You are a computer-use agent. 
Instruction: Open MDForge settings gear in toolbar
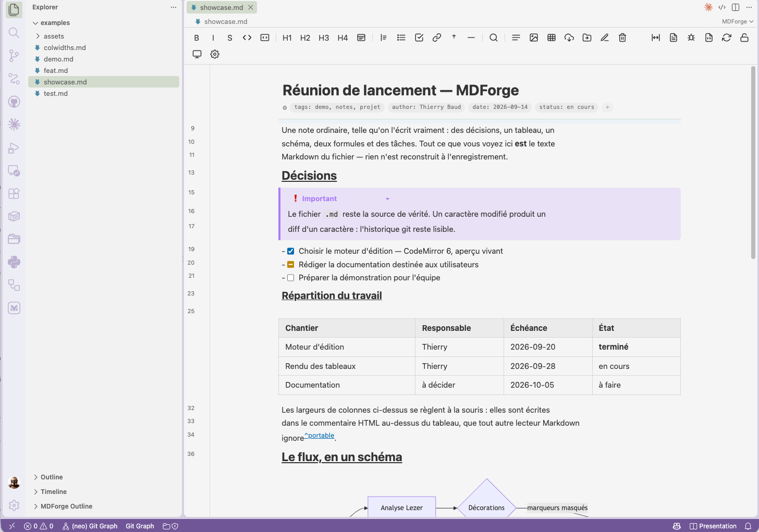(215, 54)
